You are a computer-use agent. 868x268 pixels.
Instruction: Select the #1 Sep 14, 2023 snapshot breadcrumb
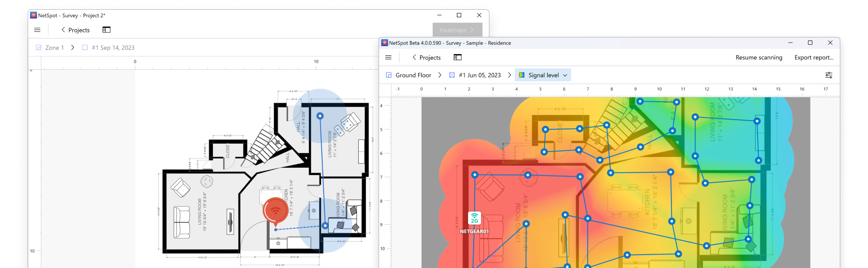108,48
